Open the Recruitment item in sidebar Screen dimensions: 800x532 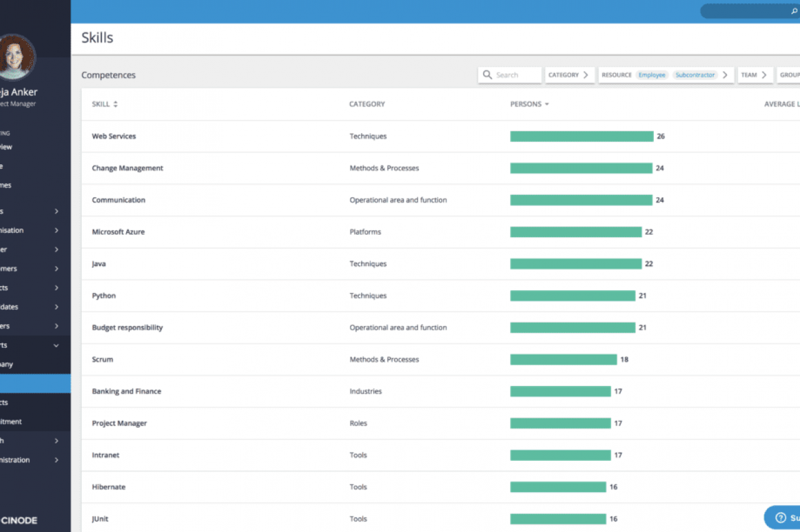pyautogui.click(x=11, y=421)
